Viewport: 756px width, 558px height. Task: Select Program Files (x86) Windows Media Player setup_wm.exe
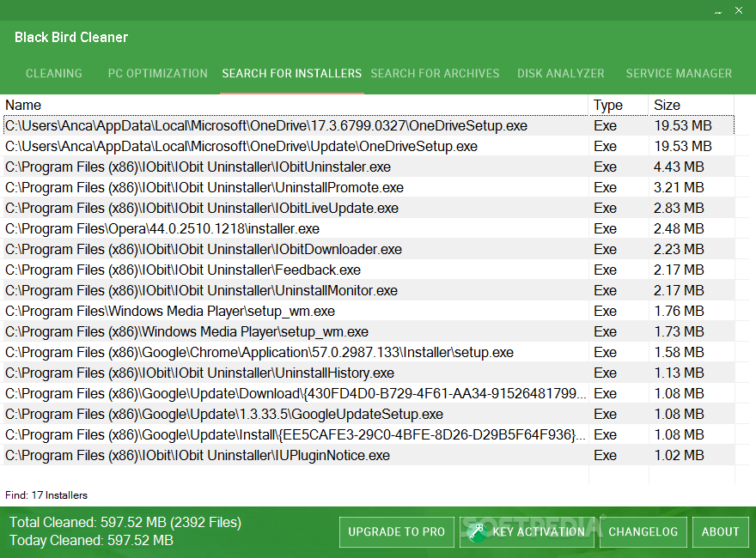tap(369, 332)
